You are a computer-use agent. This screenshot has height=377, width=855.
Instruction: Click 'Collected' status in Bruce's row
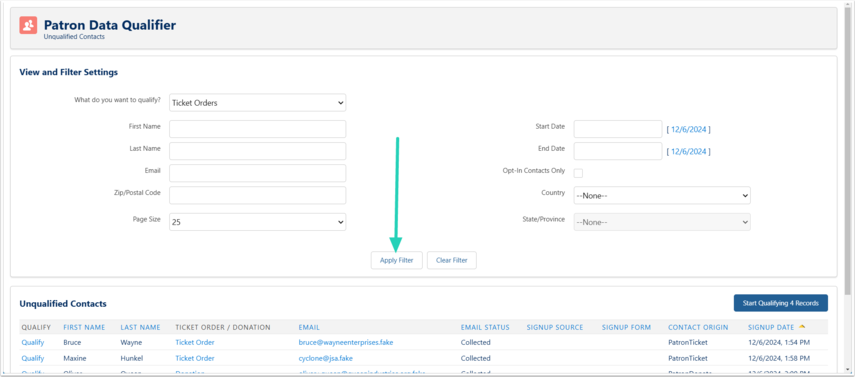475,343
